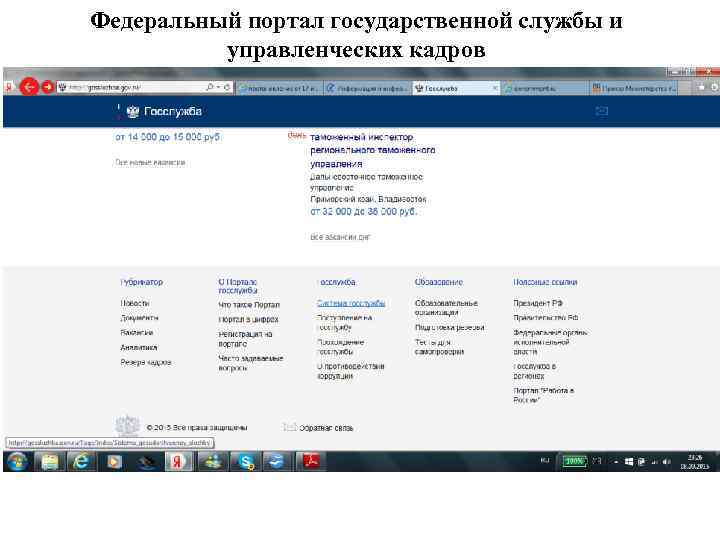The width and height of the screenshot is (720, 540).
Task: Click the search magnifier in address bar
Action: [209, 87]
